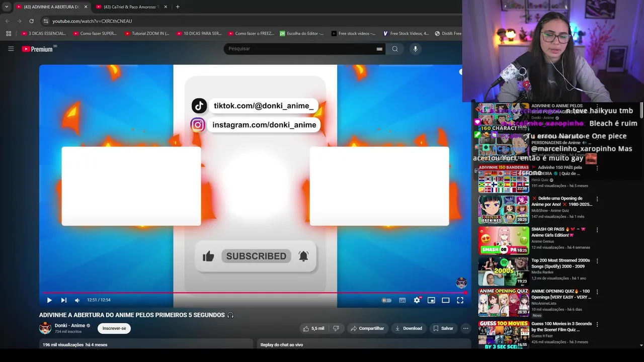
Task: Reload the current page
Action: (x=31, y=21)
